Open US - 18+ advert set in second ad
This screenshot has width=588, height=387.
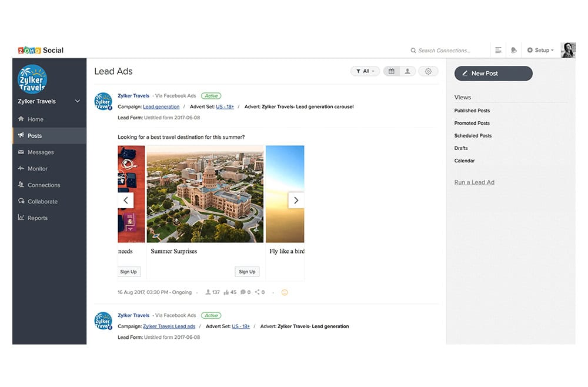coord(240,326)
